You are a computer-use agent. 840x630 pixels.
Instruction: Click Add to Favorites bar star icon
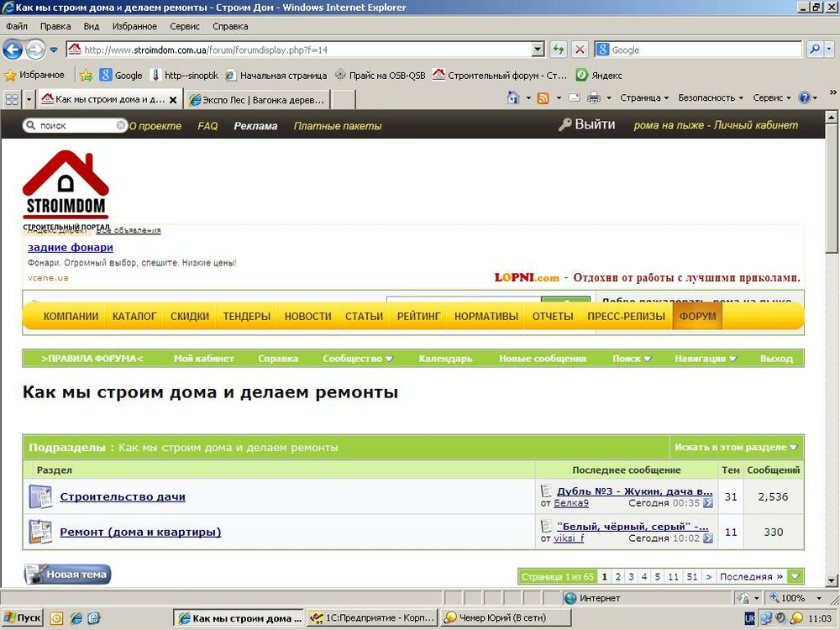[86, 75]
